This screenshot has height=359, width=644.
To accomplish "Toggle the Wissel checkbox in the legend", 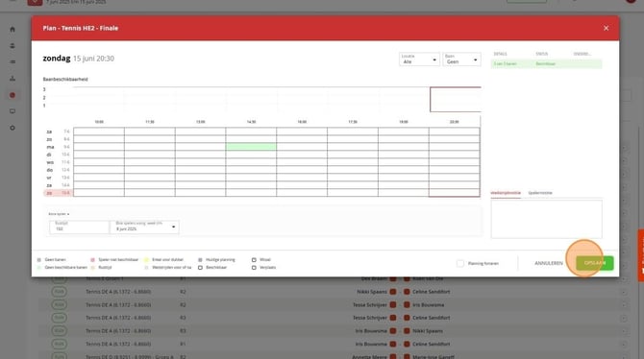I will click(254, 260).
